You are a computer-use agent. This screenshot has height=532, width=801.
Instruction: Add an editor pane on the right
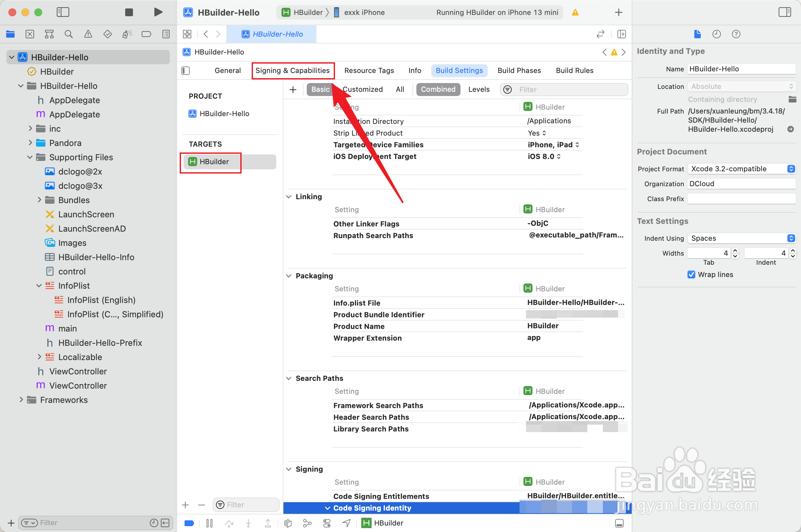coord(622,34)
